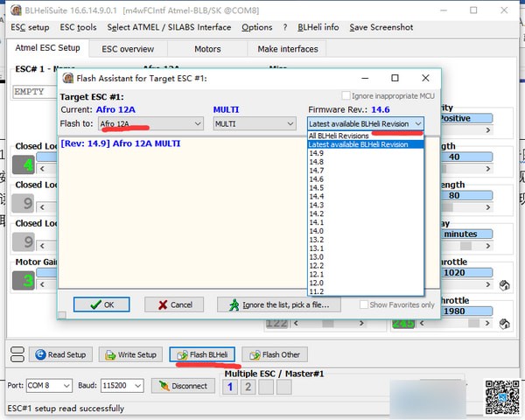Click right arrow of the 80 value slider
Image resolution: width=525 pixels, height=420 pixels.
pos(488,207)
